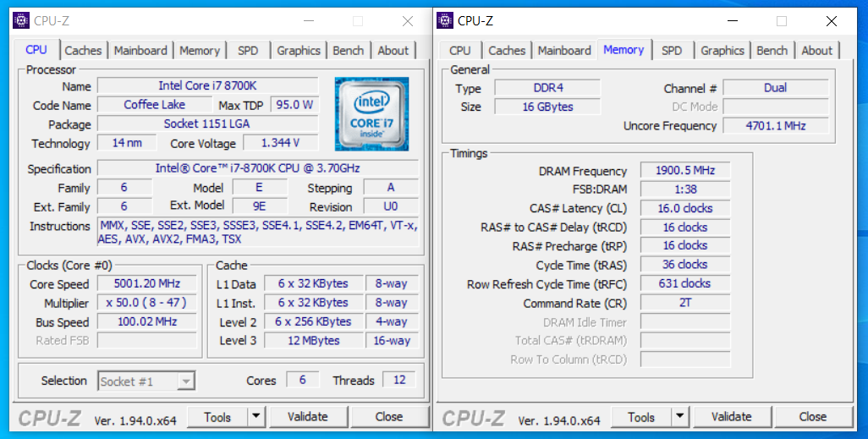Click the Package value Socket 1151 LGA
This screenshot has width=868, height=439.
tap(207, 123)
